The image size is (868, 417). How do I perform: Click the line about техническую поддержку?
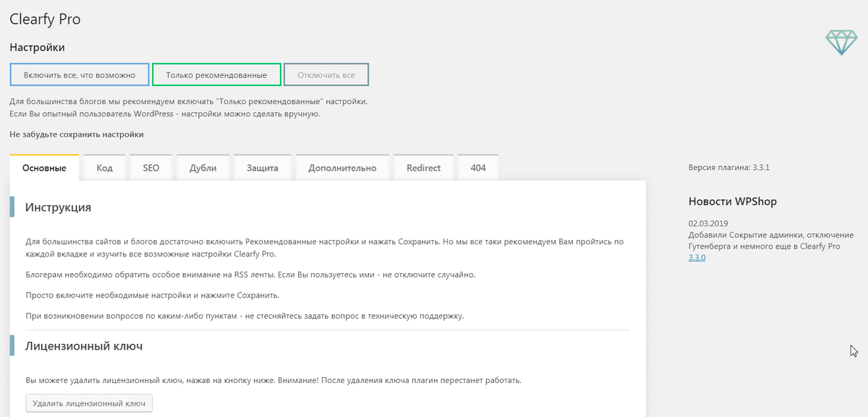[x=244, y=316]
